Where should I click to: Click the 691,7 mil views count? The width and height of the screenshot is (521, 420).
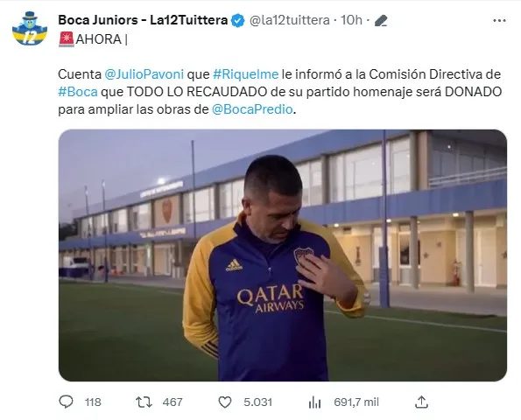click(x=356, y=402)
